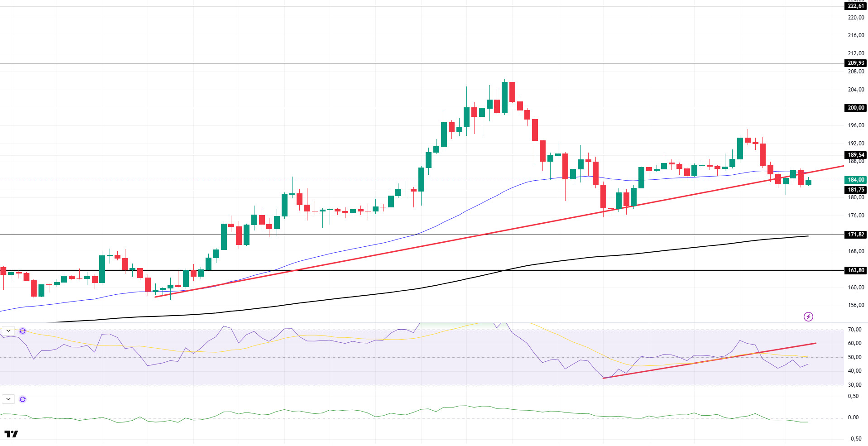This screenshot has height=446, width=868.
Task: Click the green 184,00 current price label
Action: click(x=856, y=180)
